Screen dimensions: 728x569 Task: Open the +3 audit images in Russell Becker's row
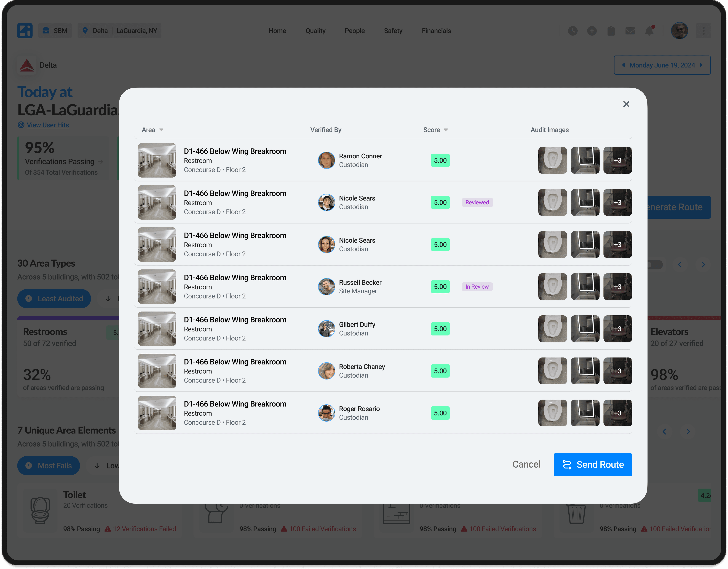[x=618, y=286]
